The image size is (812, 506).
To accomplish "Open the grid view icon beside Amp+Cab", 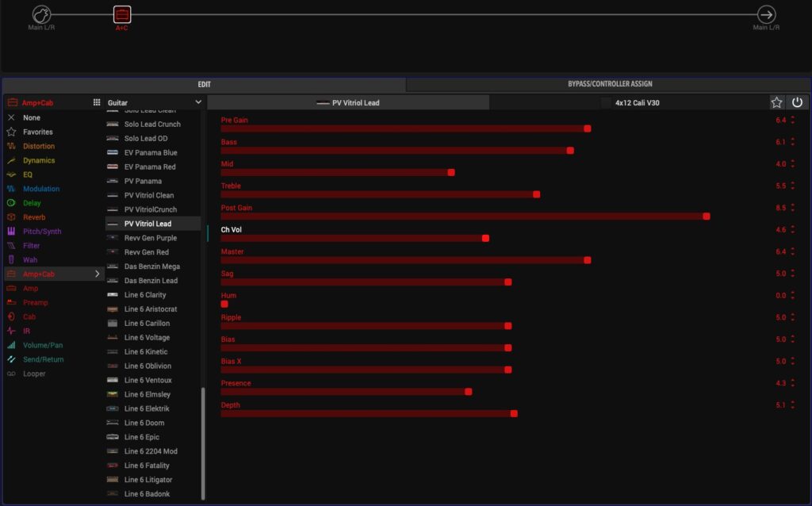I will click(97, 102).
